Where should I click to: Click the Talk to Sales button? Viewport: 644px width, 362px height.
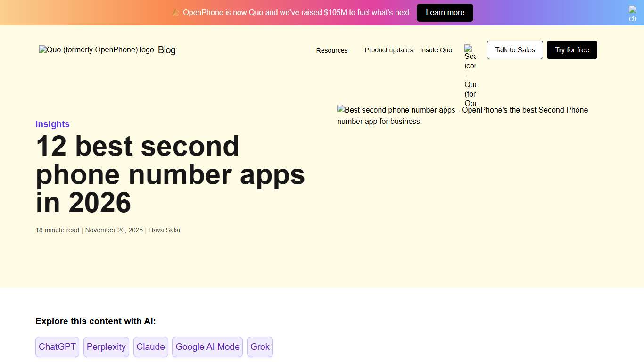pos(514,50)
